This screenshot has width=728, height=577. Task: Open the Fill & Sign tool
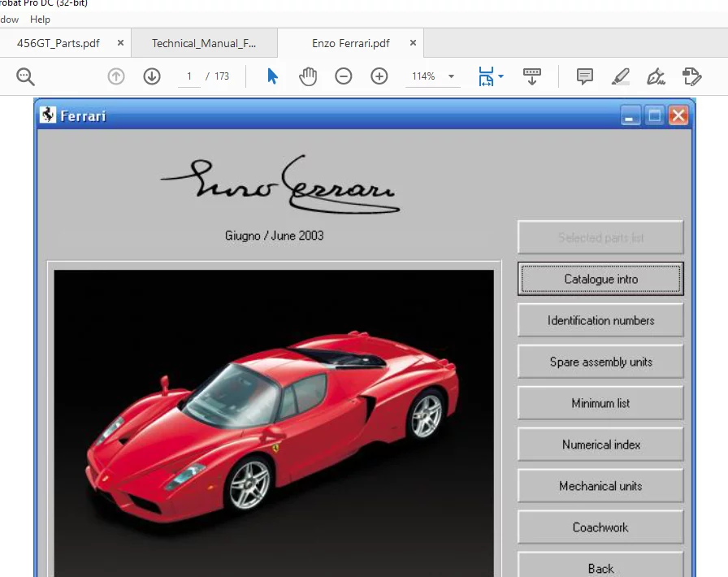(x=656, y=76)
